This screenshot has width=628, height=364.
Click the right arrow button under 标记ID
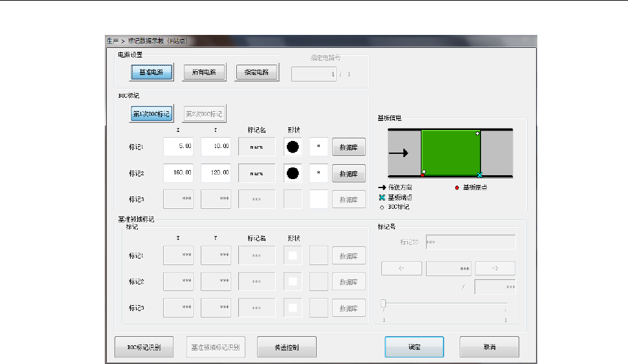(x=495, y=268)
